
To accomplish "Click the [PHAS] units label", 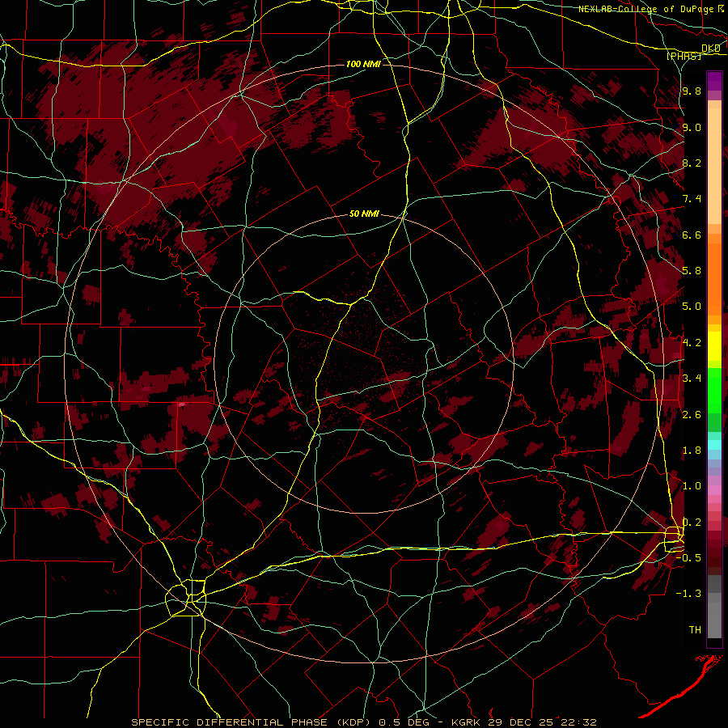I will pos(684,57).
